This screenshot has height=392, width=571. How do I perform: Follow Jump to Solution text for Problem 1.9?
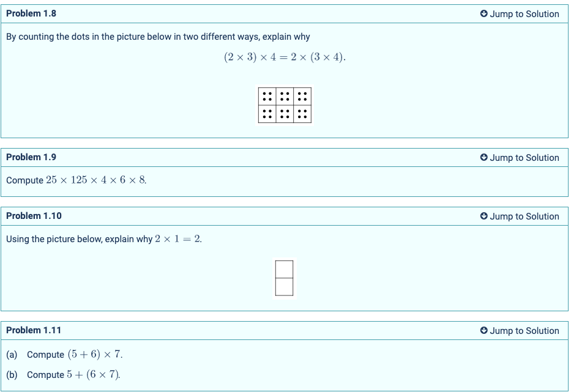pos(524,158)
